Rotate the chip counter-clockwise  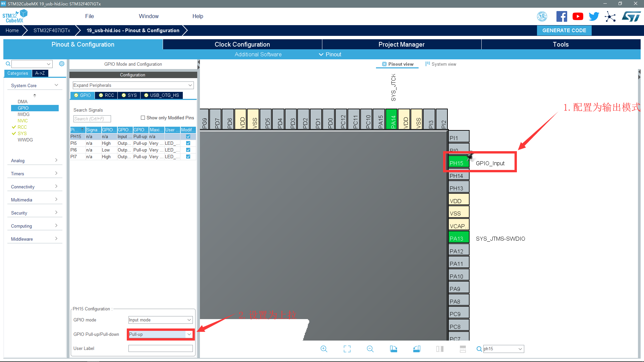tap(417, 349)
